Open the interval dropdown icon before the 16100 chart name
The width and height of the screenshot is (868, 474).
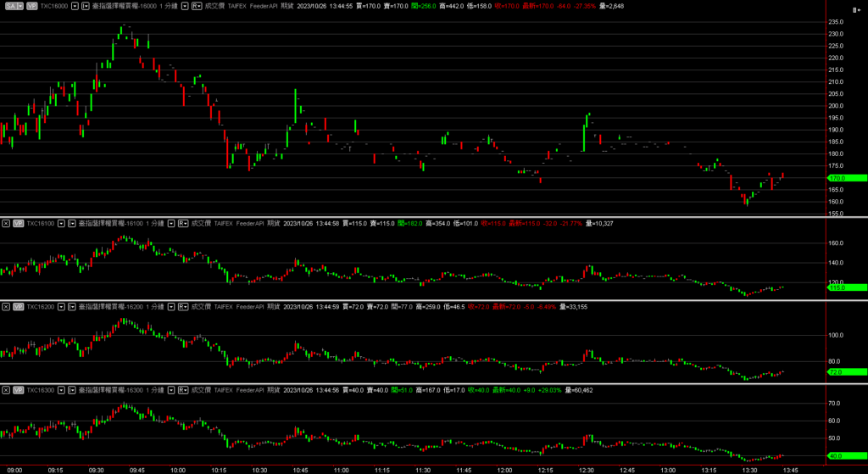(72, 223)
